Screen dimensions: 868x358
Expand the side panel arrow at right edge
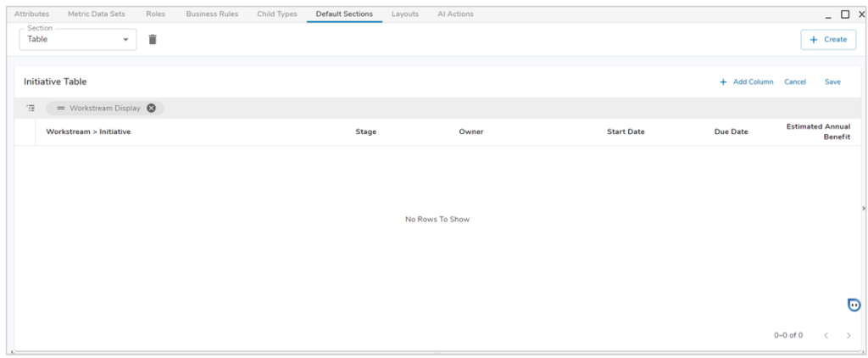point(864,208)
